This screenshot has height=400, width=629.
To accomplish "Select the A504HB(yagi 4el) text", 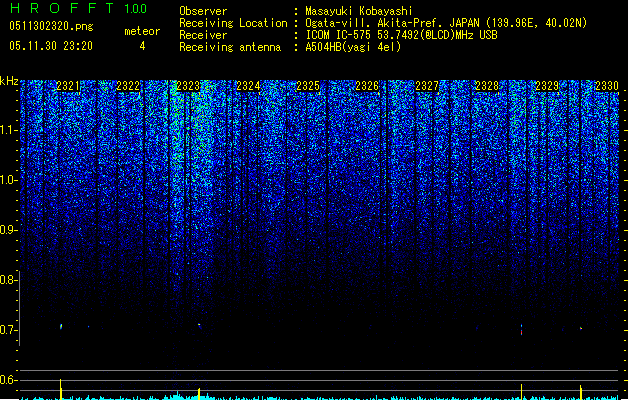I will pos(353,47).
